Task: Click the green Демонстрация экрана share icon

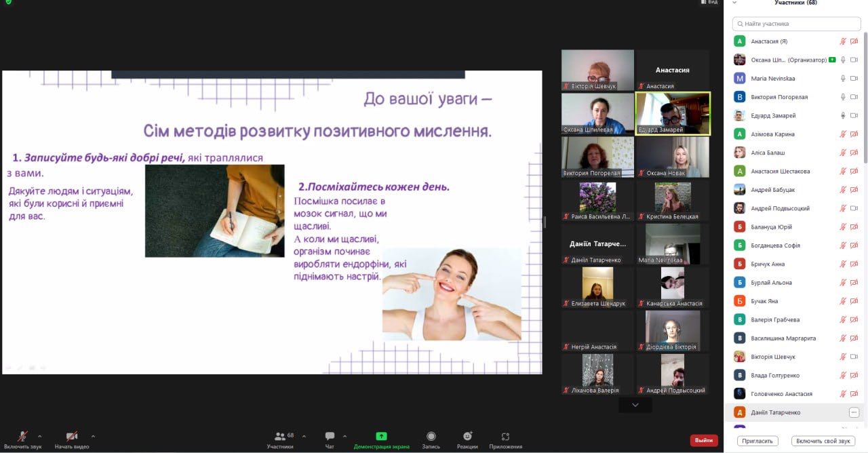Action: pyautogui.click(x=381, y=436)
